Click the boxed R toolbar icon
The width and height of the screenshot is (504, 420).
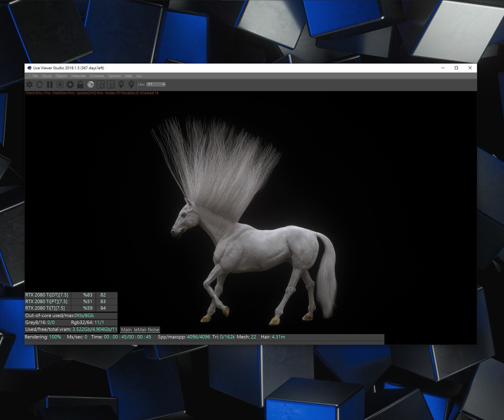60,84
